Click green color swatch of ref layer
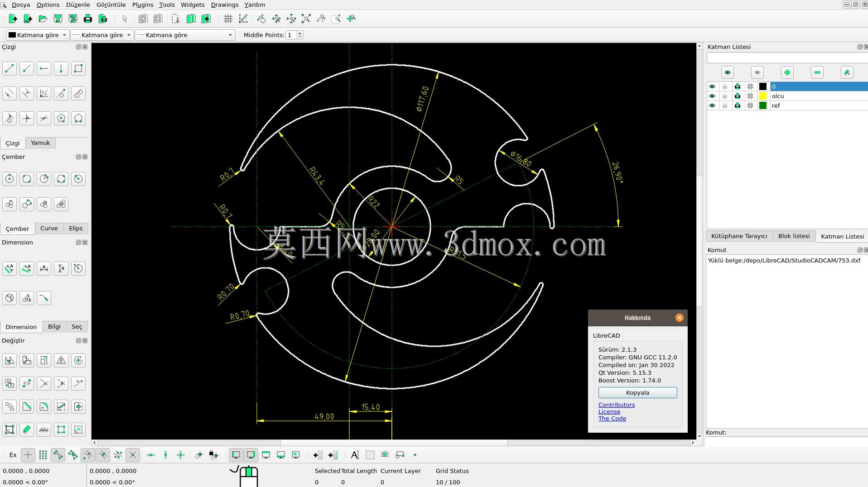 coord(763,105)
